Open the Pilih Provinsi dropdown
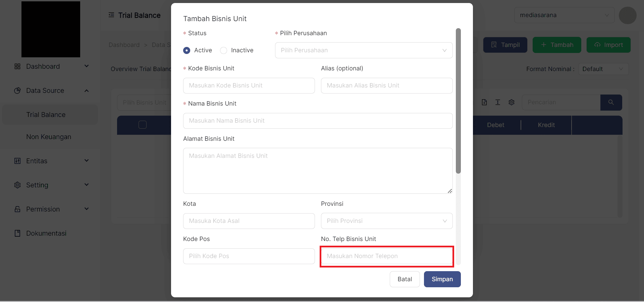The height and width of the screenshot is (302, 644). pyautogui.click(x=386, y=221)
